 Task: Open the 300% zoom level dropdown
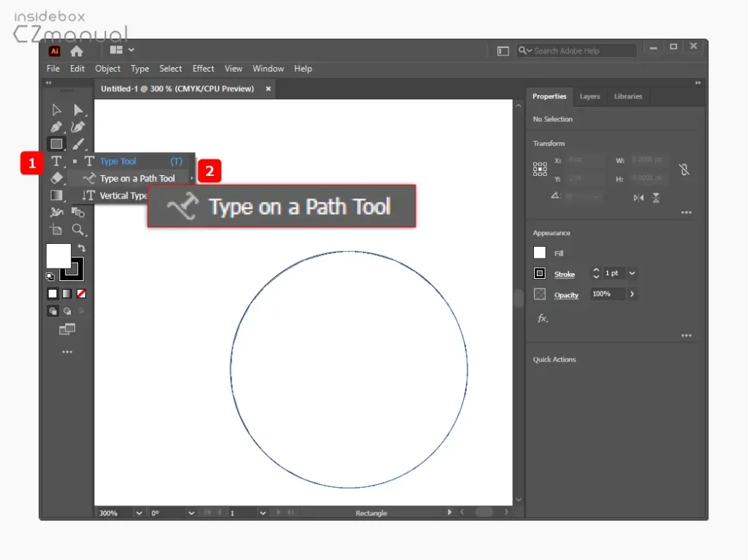point(139,513)
